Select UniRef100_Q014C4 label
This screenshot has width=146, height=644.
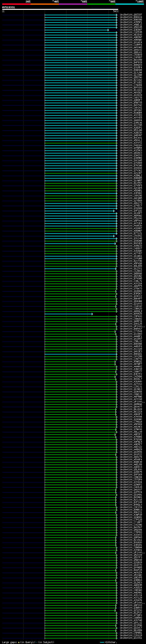[x=131, y=42]
